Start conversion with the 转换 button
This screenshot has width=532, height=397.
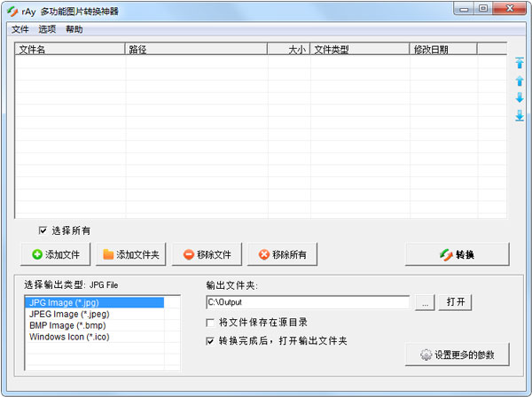point(457,254)
